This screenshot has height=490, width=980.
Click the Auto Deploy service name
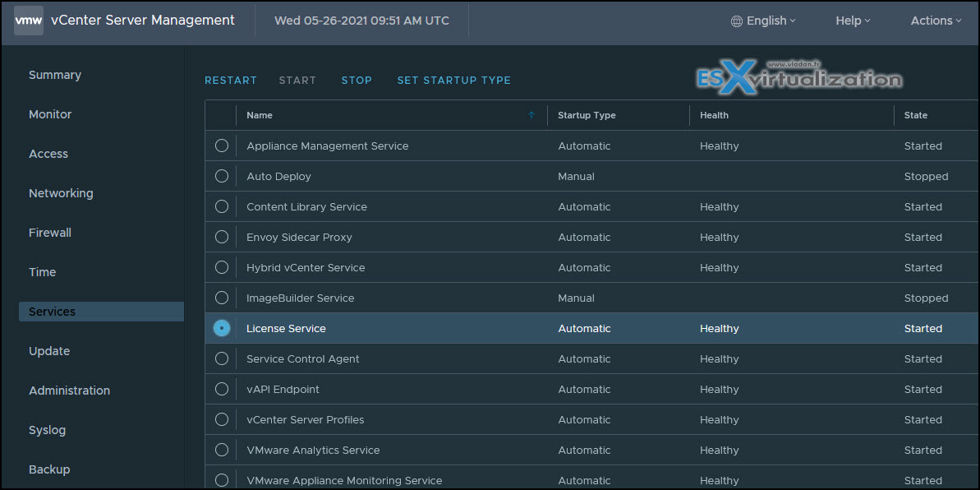coord(278,177)
